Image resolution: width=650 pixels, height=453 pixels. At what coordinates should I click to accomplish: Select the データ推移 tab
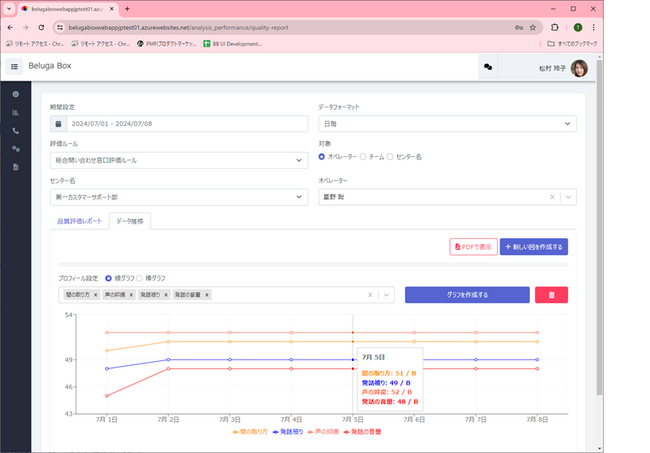click(128, 221)
